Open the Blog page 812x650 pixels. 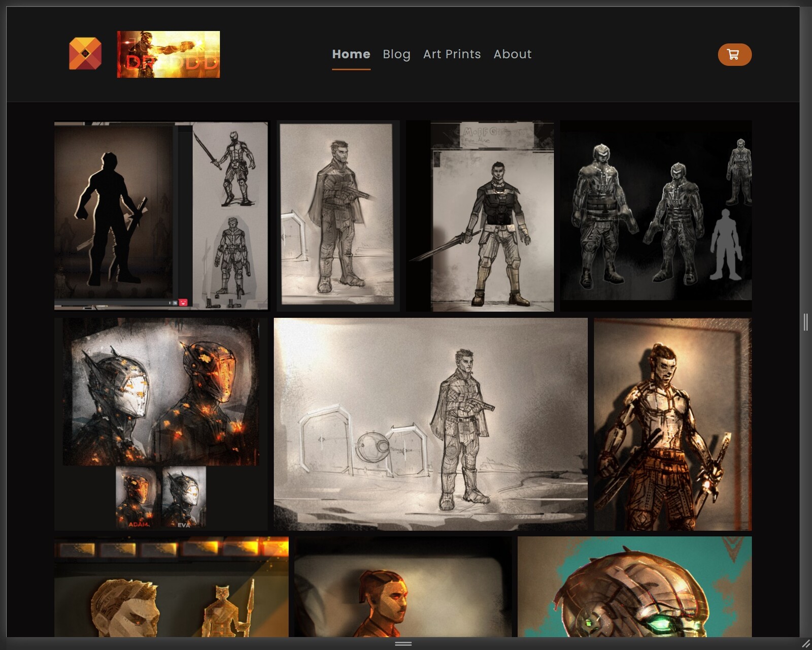[x=396, y=54]
